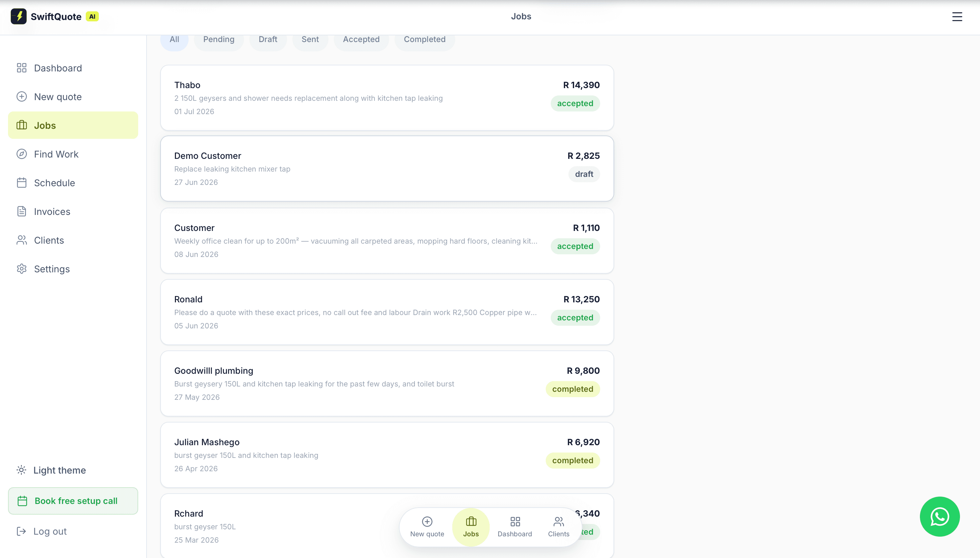
Task: Click the AI badge next to SwiftQuote
Action: 92,16
